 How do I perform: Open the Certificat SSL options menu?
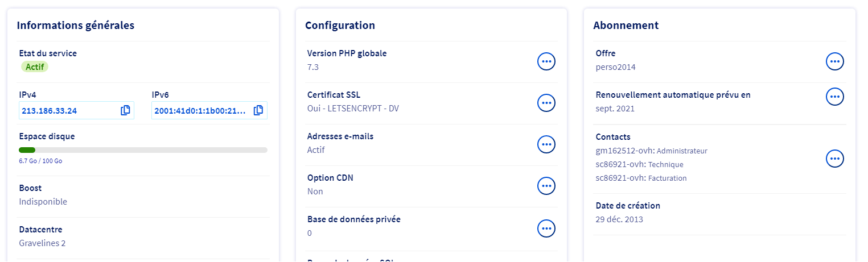coord(546,103)
